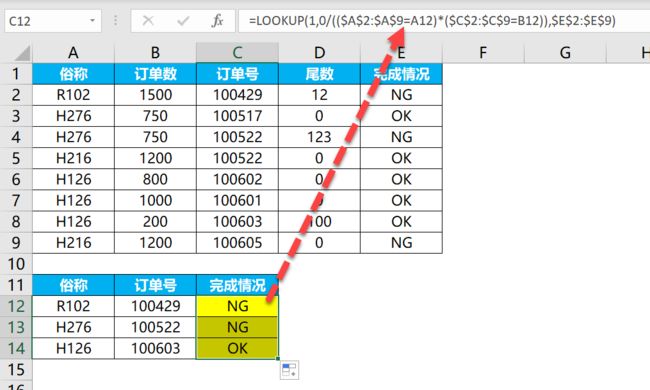Click cell B6 containing 800
Viewport: 650px width, 390px height.
point(155,179)
